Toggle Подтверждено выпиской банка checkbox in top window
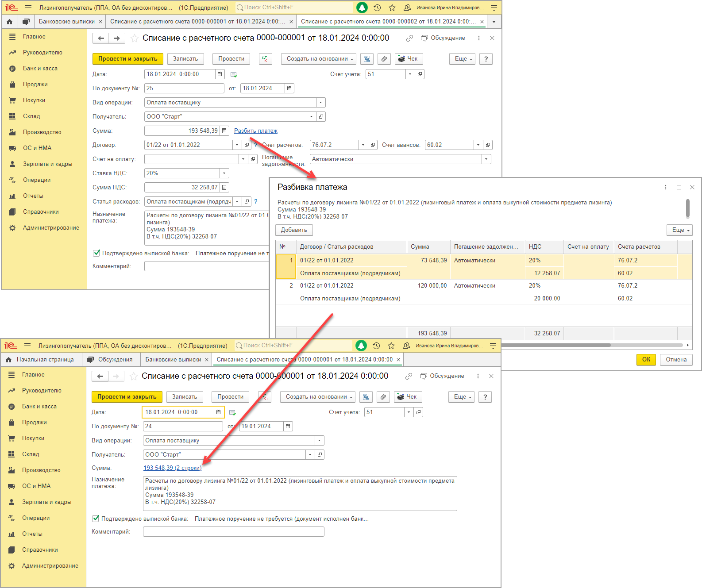This screenshot has width=702, height=588. tap(96, 253)
